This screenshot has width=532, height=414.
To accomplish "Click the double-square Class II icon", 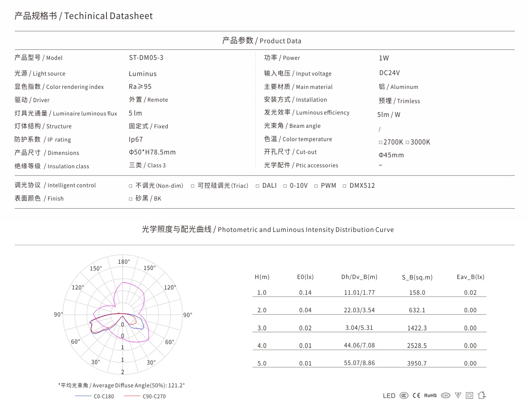I will point(470,395).
